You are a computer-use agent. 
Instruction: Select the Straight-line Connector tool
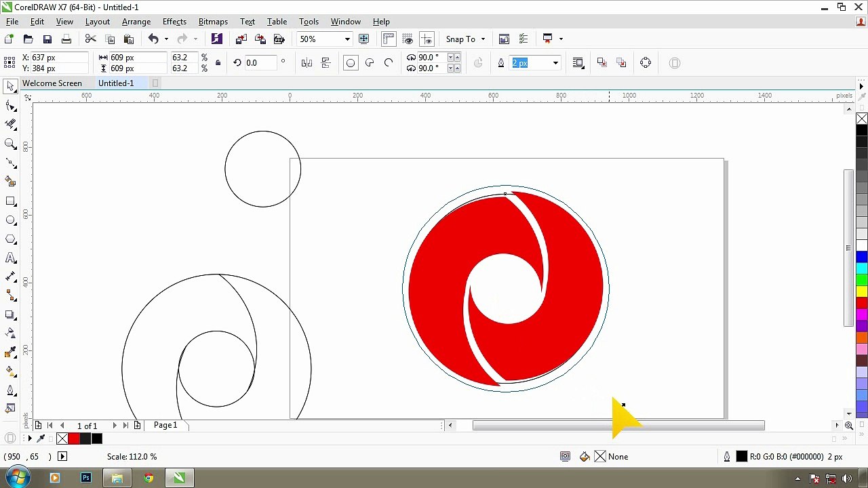(11, 296)
